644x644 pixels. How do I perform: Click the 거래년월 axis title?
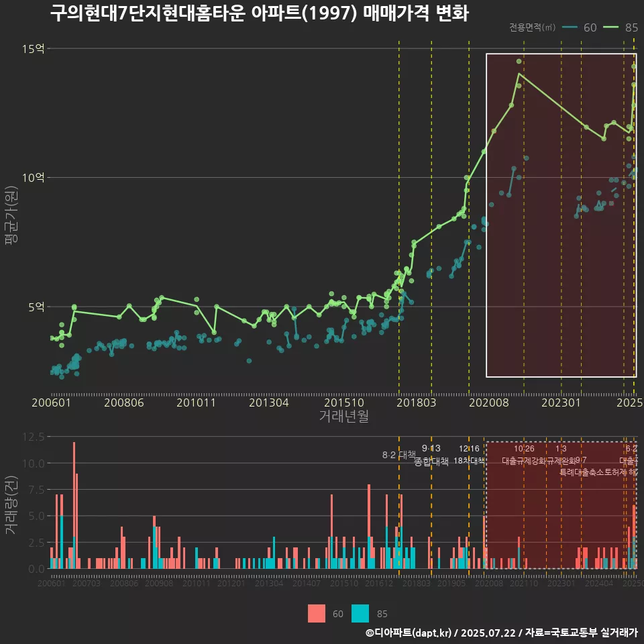[343, 416]
